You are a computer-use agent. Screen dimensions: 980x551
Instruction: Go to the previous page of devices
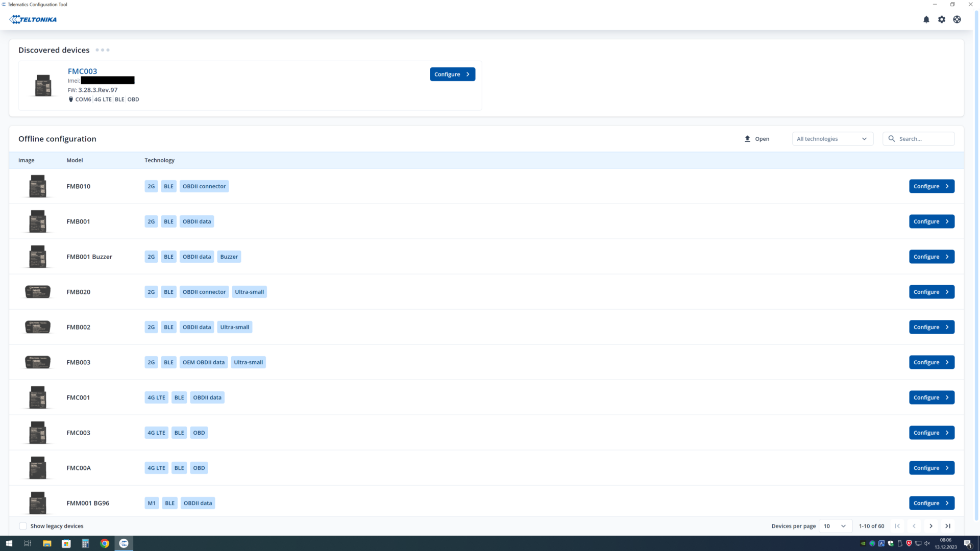click(914, 526)
